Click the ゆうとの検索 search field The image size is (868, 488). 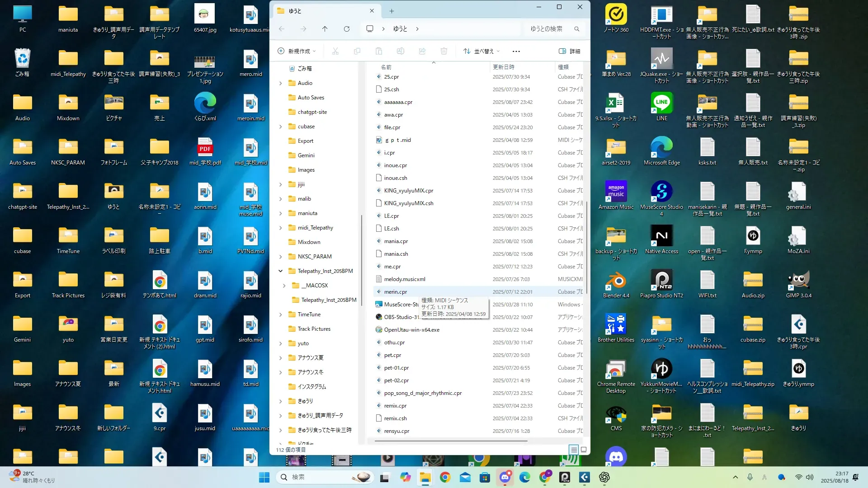(547, 29)
